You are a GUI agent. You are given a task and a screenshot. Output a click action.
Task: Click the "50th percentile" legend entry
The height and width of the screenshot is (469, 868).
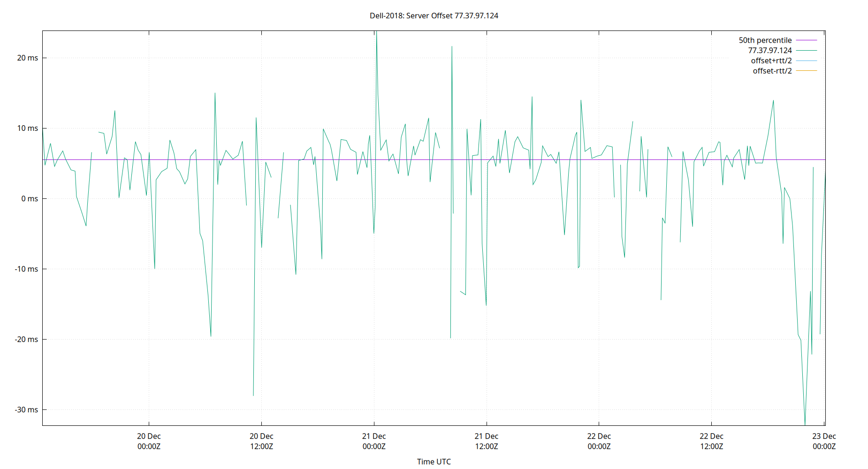click(x=766, y=40)
